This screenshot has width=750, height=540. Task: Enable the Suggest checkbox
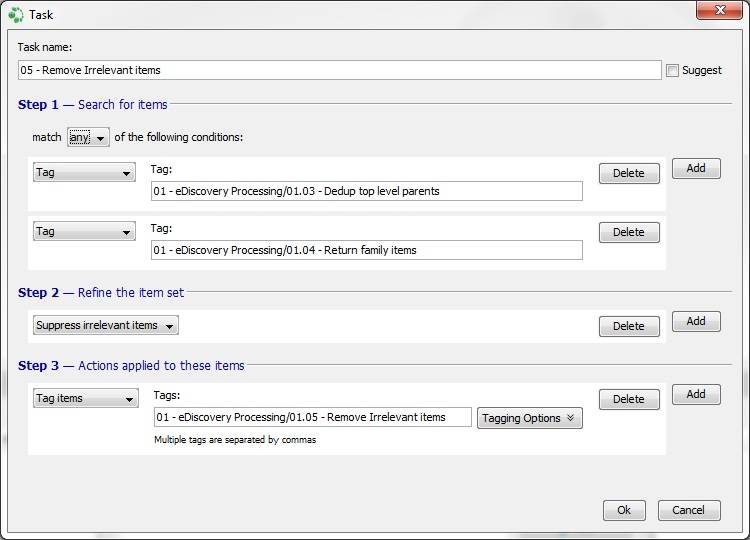click(672, 70)
